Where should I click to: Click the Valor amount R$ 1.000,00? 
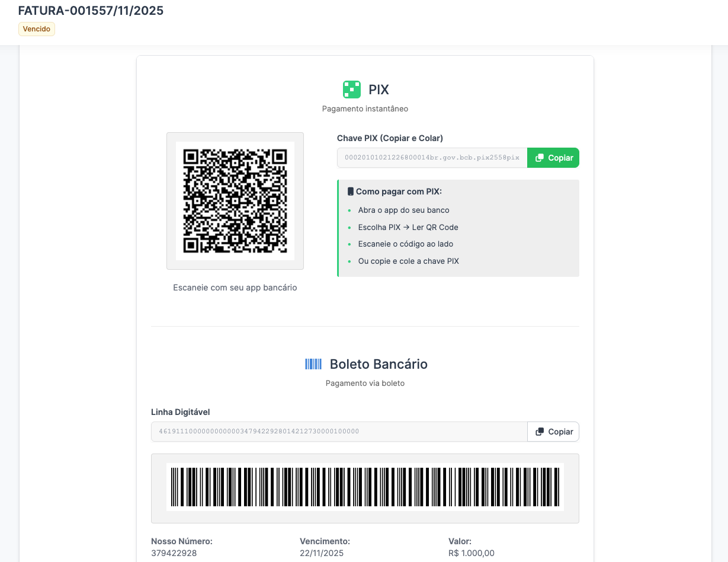[472, 553]
